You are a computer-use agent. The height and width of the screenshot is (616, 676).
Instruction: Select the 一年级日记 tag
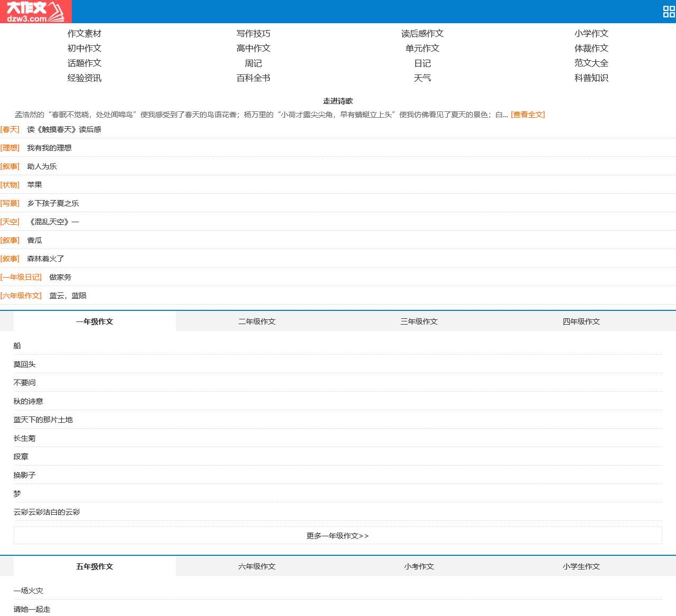tap(21, 277)
